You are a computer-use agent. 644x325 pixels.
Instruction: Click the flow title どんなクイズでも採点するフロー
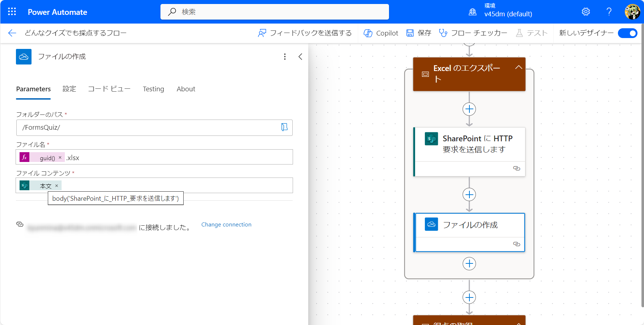[75, 33]
